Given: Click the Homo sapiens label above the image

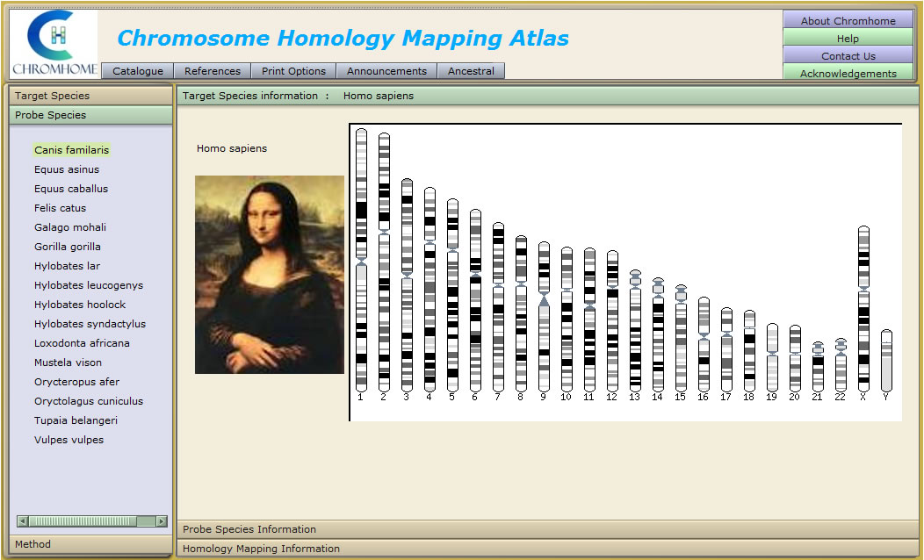Looking at the screenshot, I should coord(232,148).
